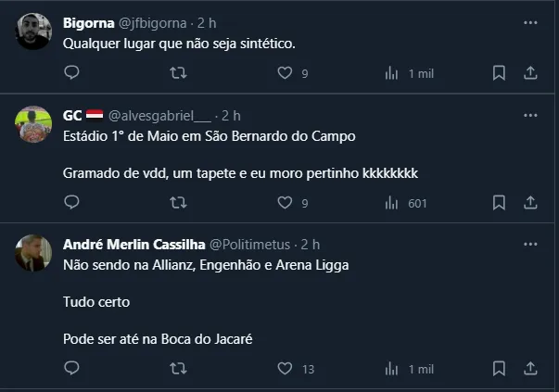Reply to GC's Estádio 1° de Maio tweet

tap(71, 203)
